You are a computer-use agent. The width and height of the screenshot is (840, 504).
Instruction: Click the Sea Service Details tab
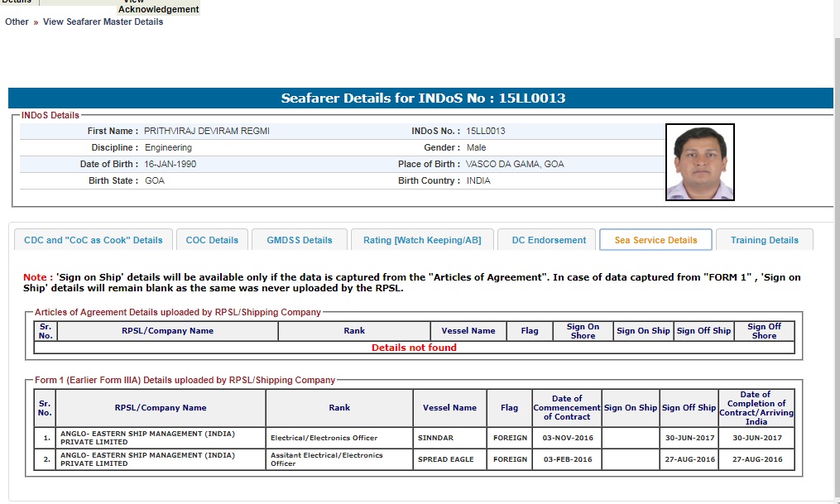click(x=655, y=240)
